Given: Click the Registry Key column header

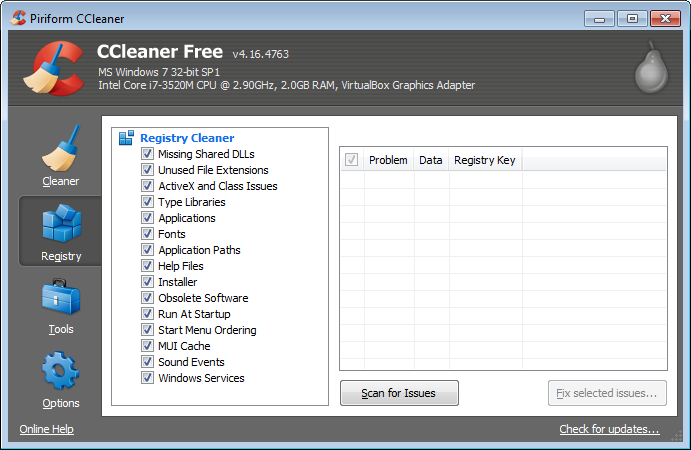Looking at the screenshot, I should [x=484, y=160].
